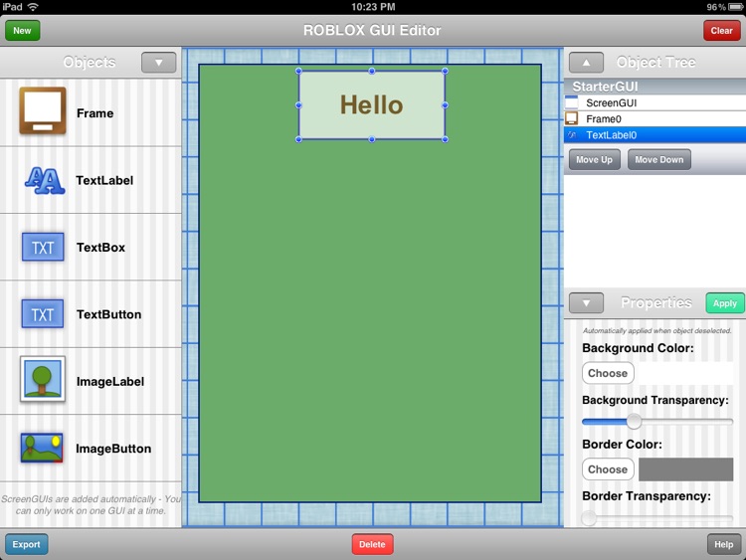746x560 pixels.
Task: Select Frame0 in the object tree
Action: (x=654, y=118)
